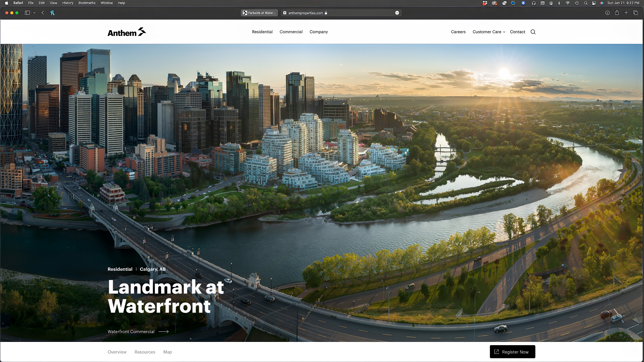Expand sidebar options chevron in Safari toolbar
This screenshot has height=362, width=644.
[x=34, y=13]
